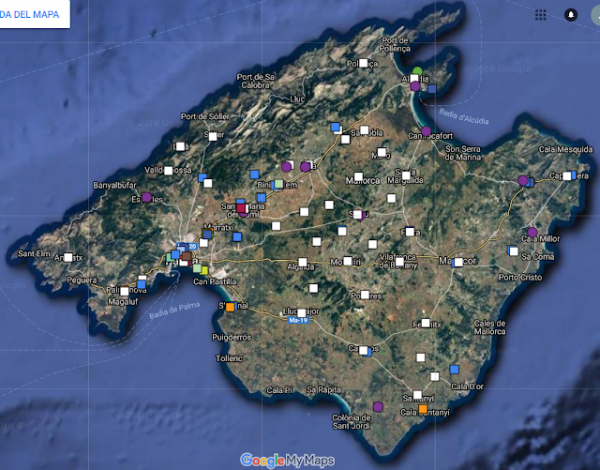Select the white square marker at Sóller
Screen dimensions: 600x470
click(x=213, y=135)
